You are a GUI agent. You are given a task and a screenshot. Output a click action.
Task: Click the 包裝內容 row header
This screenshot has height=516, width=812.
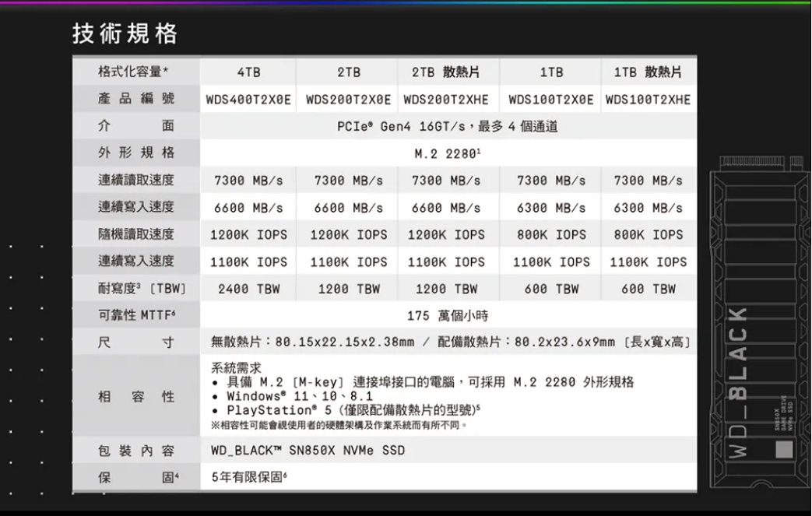coord(135,451)
